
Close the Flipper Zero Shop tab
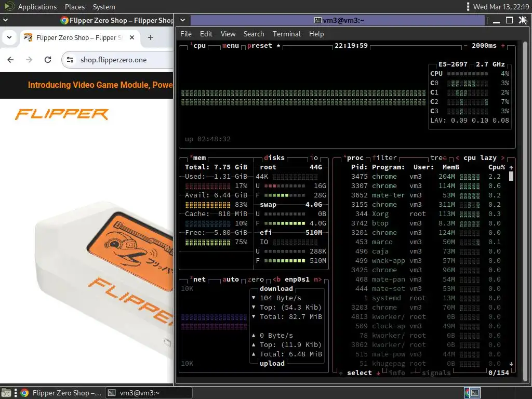(132, 37)
